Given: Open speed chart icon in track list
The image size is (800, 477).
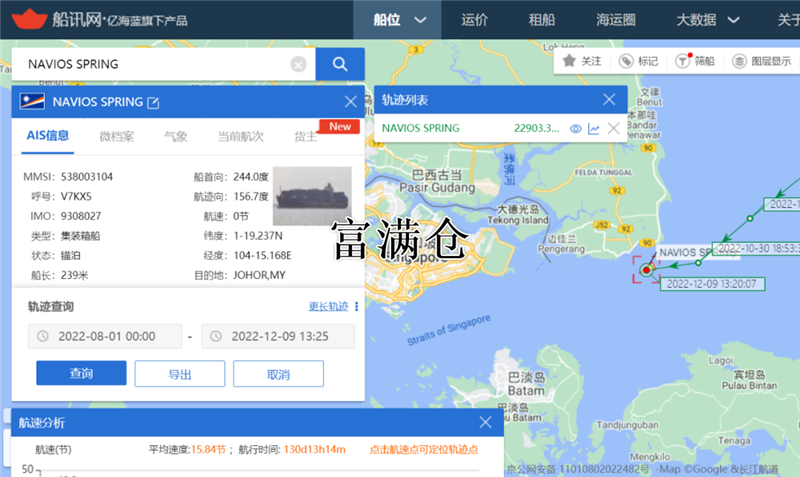Looking at the screenshot, I should pyautogui.click(x=593, y=129).
